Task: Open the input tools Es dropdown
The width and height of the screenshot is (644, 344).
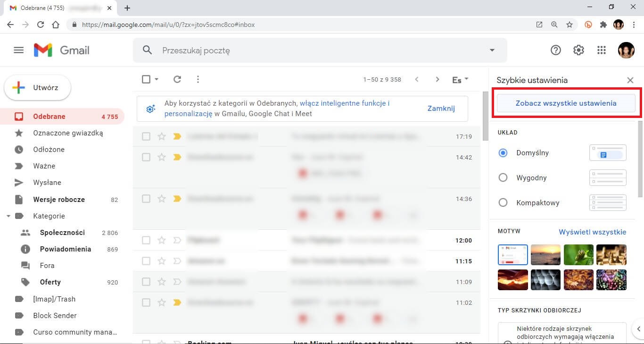Action: (460, 80)
